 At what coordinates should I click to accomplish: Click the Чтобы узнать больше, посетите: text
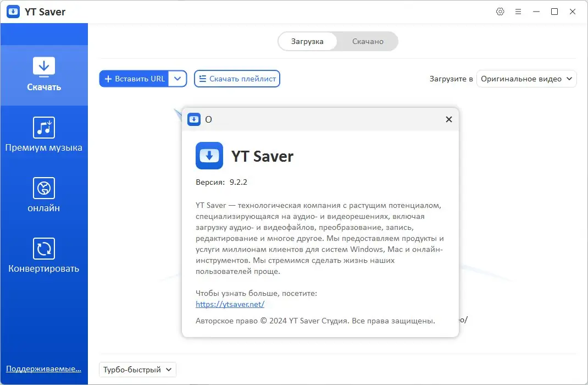pos(256,294)
